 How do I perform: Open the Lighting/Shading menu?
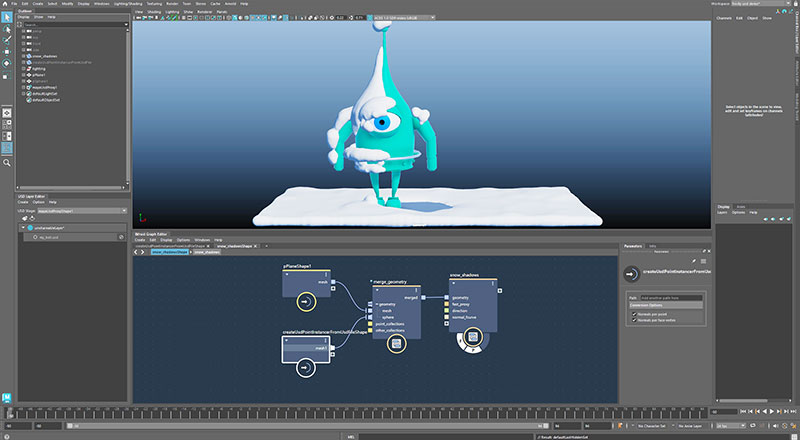(x=128, y=4)
